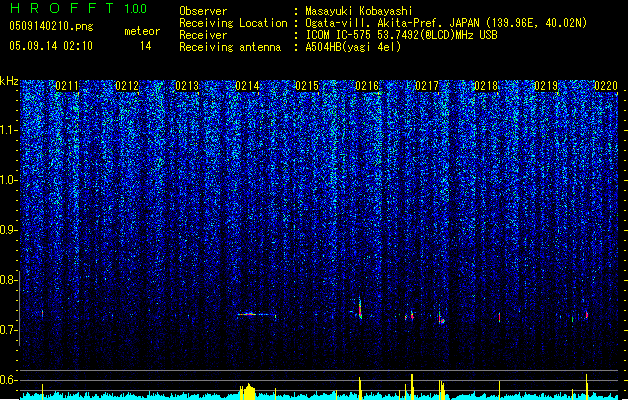Click the 0219 time marker
629x400 pixels.
[546, 86]
